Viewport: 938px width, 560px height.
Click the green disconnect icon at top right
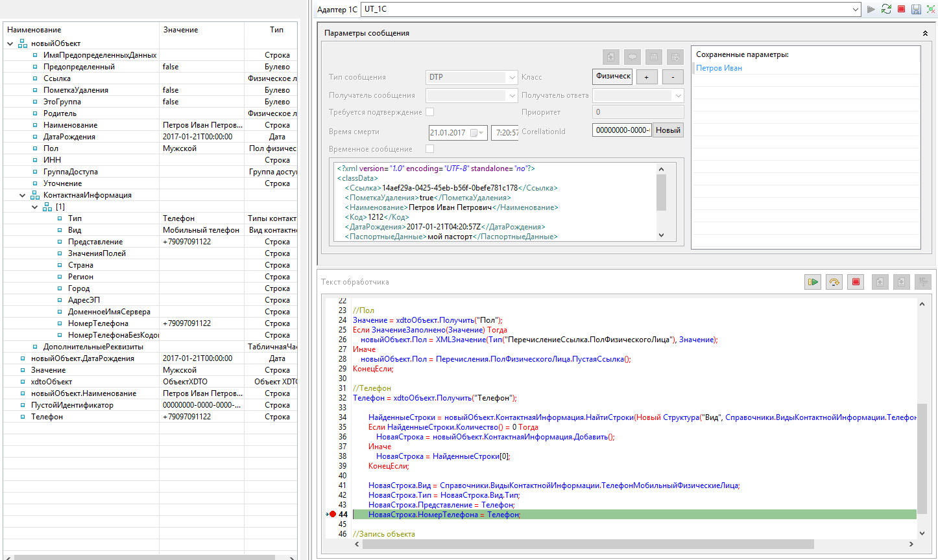pyautogui.click(x=931, y=9)
